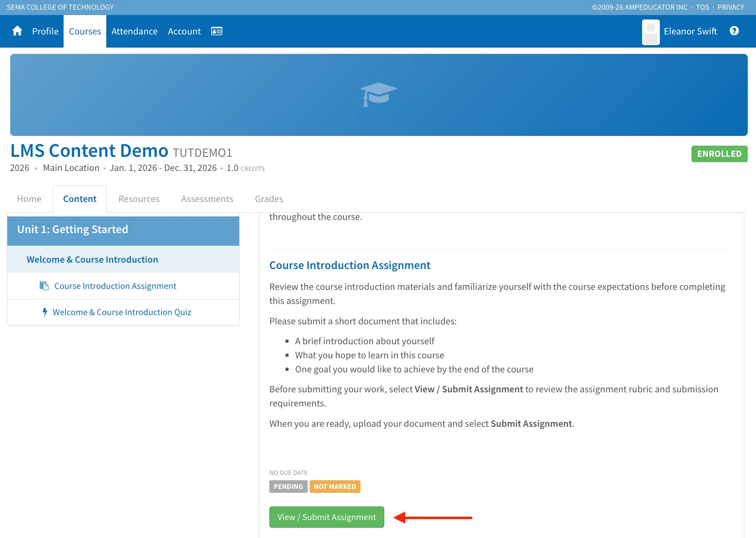Open the help question mark icon
Screen dimensions: 756x538
[734, 31]
